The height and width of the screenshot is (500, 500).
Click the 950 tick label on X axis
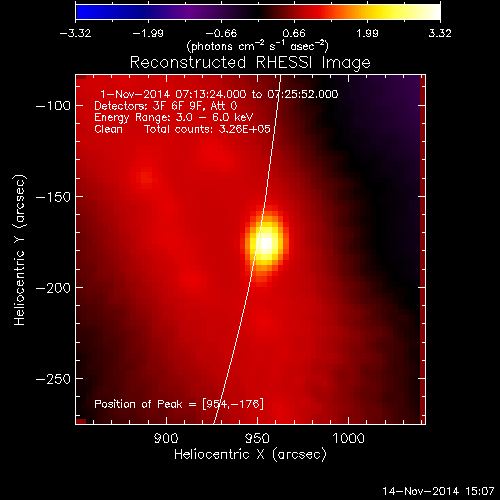tap(257, 438)
